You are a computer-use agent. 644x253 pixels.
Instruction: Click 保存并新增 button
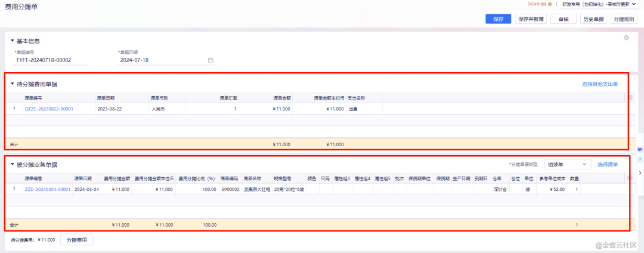click(530, 18)
